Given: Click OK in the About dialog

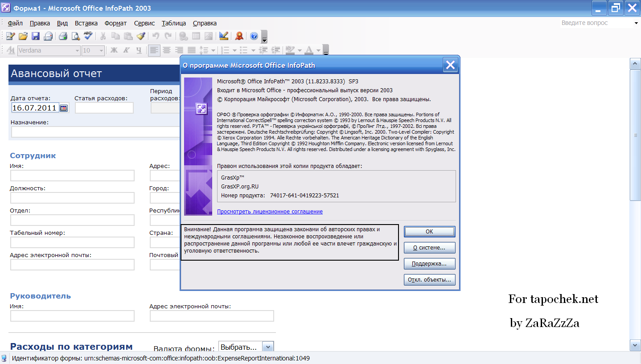Looking at the screenshot, I should (x=429, y=231).
